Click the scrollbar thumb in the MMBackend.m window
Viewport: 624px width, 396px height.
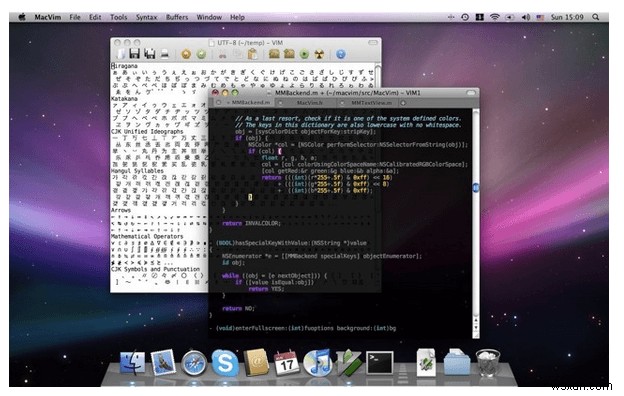pos(476,187)
